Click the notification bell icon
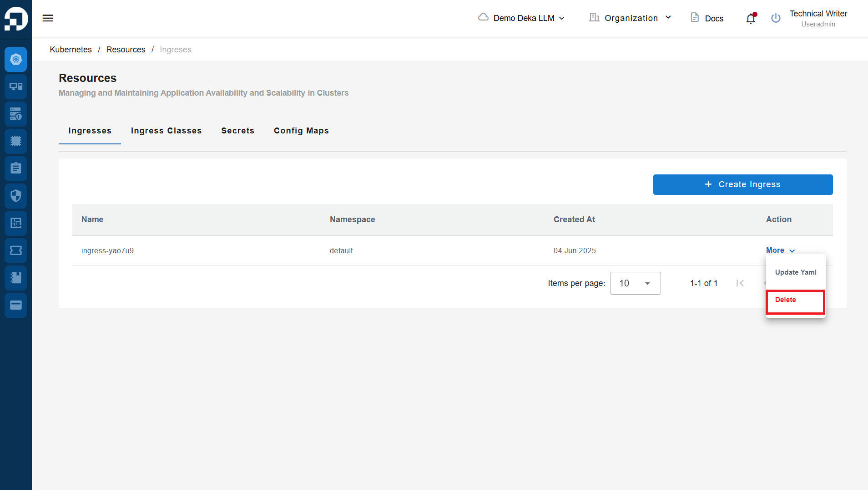Viewport: 868px width, 490px height. click(751, 18)
